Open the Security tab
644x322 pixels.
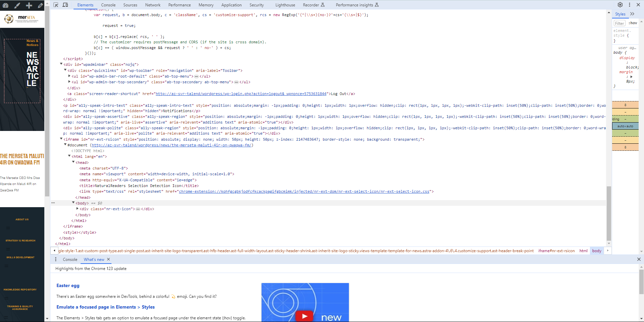[257, 5]
